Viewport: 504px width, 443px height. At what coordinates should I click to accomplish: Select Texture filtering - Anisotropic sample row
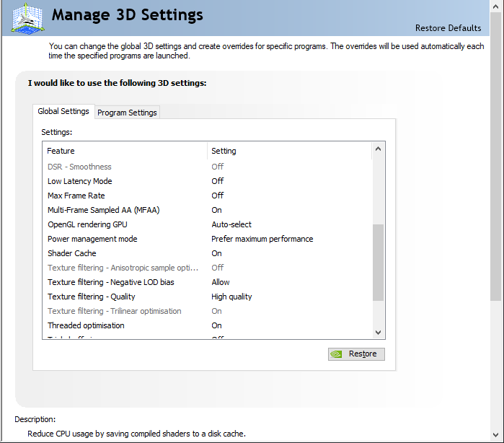pyautogui.click(x=208, y=268)
